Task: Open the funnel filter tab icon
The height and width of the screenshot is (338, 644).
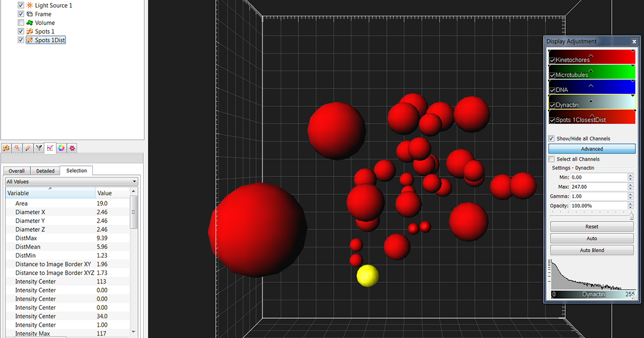Action: coord(39,148)
